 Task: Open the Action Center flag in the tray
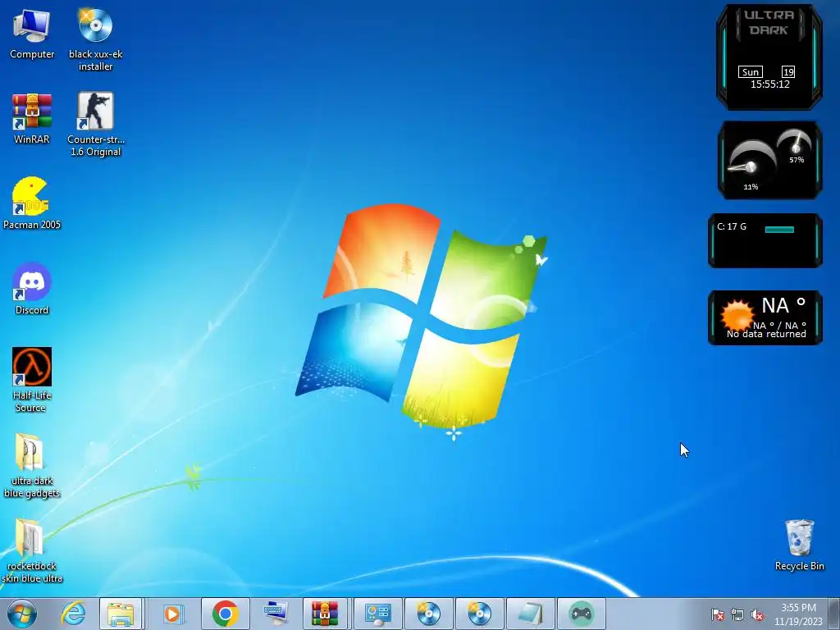point(717,615)
